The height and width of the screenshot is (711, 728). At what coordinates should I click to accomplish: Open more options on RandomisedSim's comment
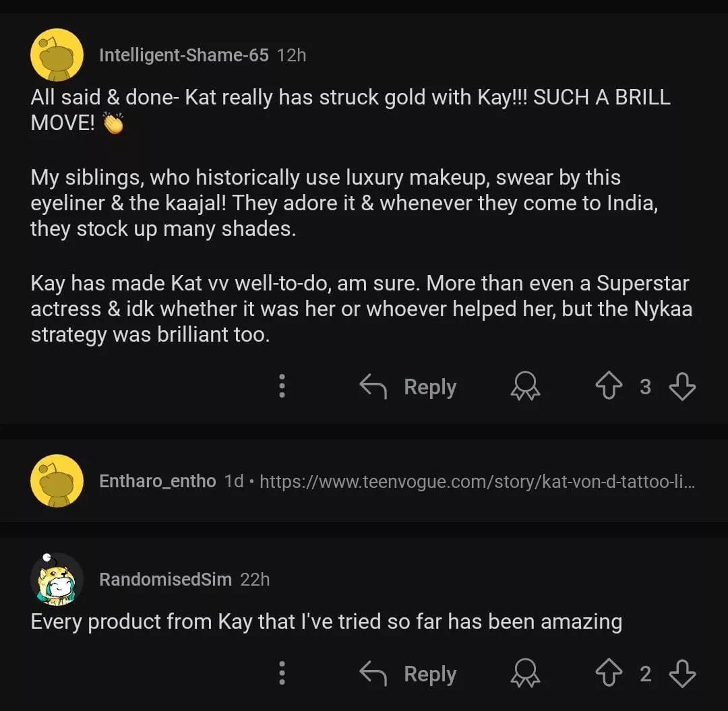(282, 674)
